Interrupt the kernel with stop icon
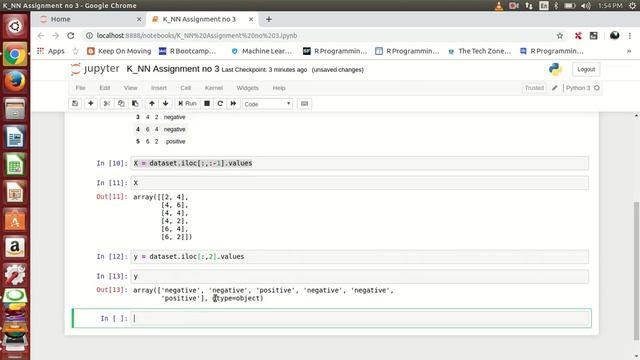Screen dimensions: 640x360 point(207,104)
